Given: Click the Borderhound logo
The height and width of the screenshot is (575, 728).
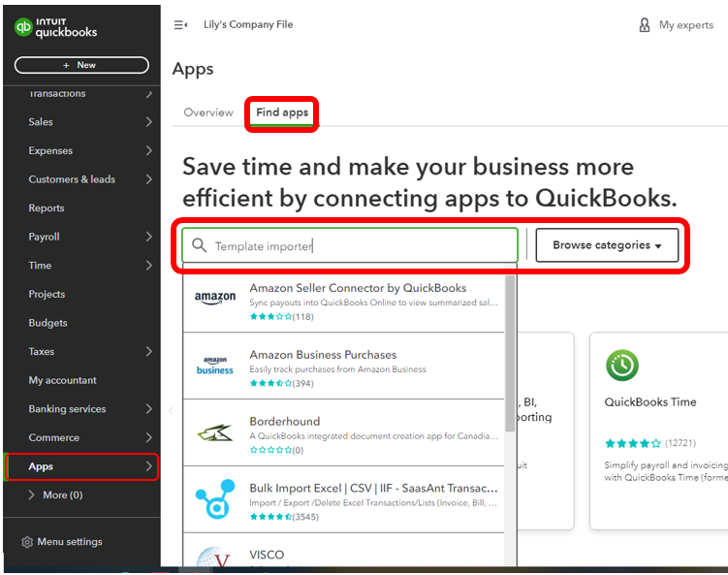Looking at the screenshot, I should tap(215, 432).
